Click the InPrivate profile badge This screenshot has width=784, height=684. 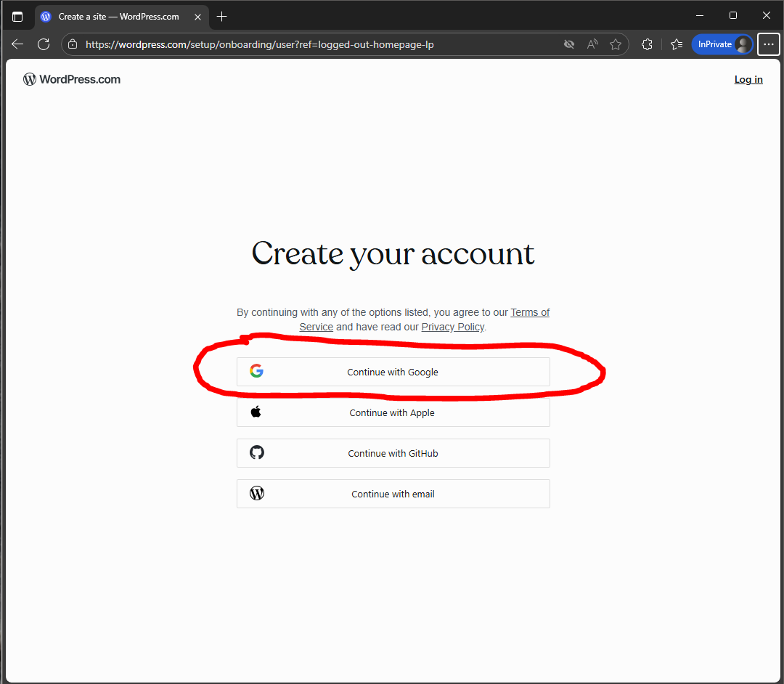pyautogui.click(x=722, y=44)
